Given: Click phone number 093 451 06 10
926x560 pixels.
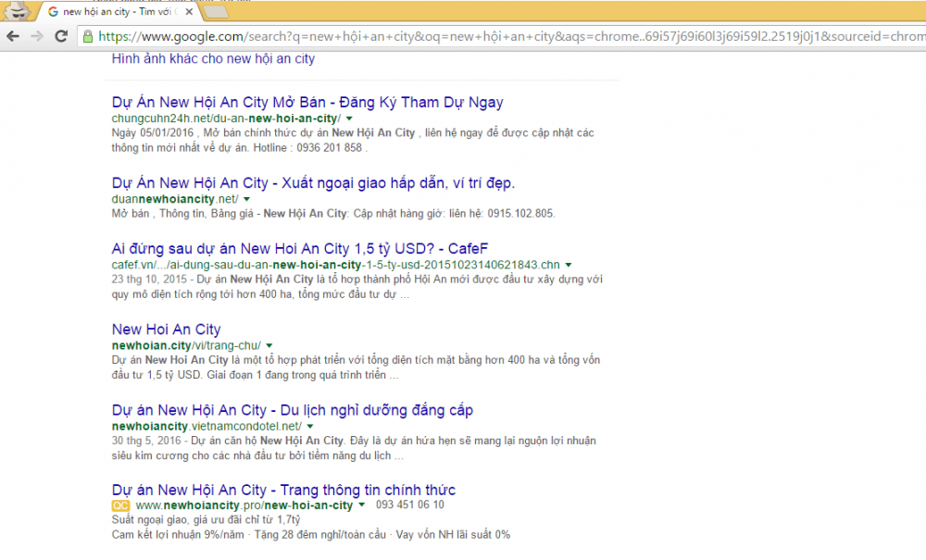Looking at the screenshot, I should tap(410, 505).
